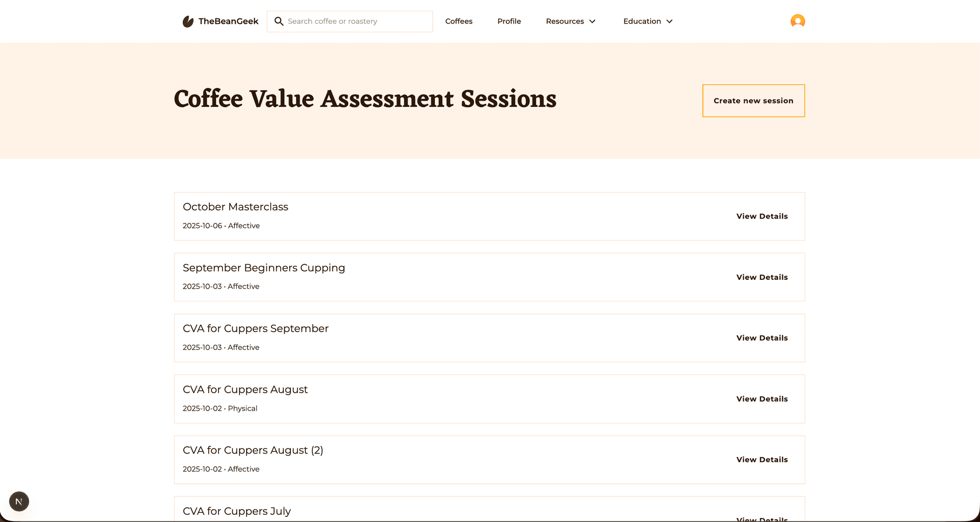Open the user avatar menu
The width and height of the screenshot is (980, 522).
pyautogui.click(x=797, y=21)
